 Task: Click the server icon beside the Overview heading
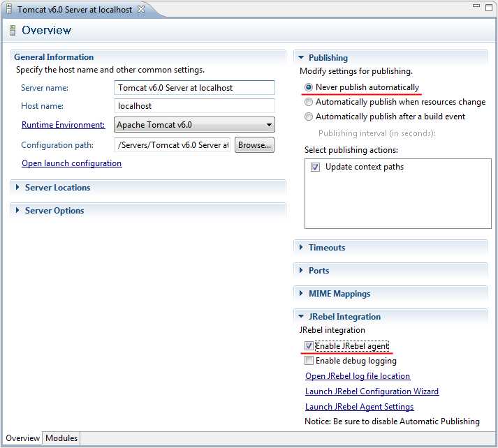[x=13, y=30]
